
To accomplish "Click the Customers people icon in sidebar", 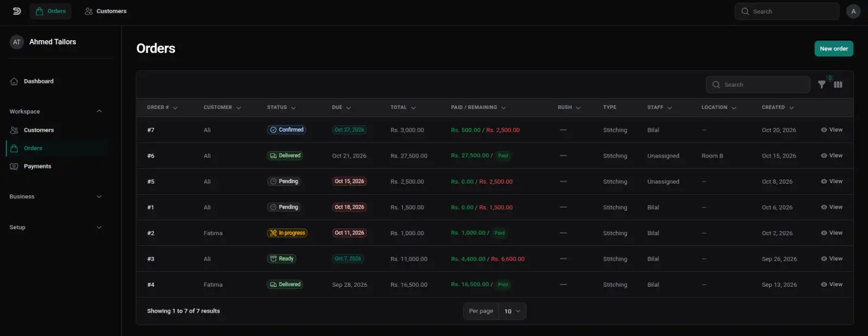I will click(14, 130).
